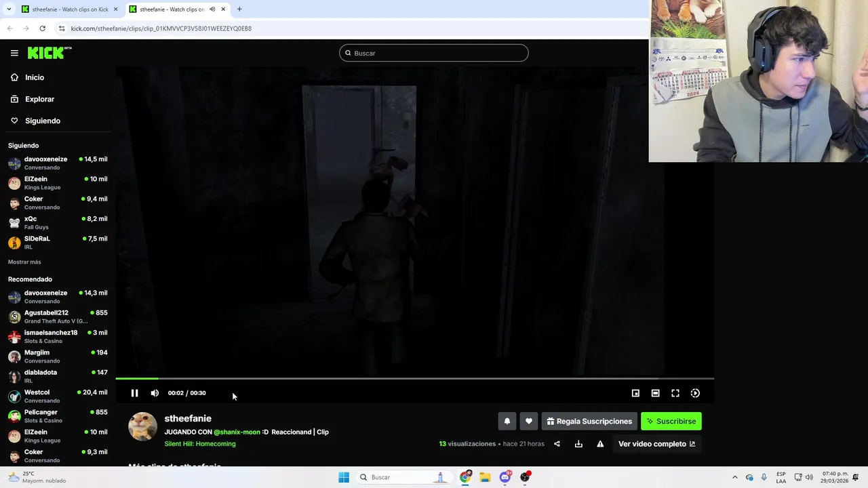Screen dimensions: 868x488
Task: Click the clip progress bar
Action: pyautogui.click(x=414, y=378)
